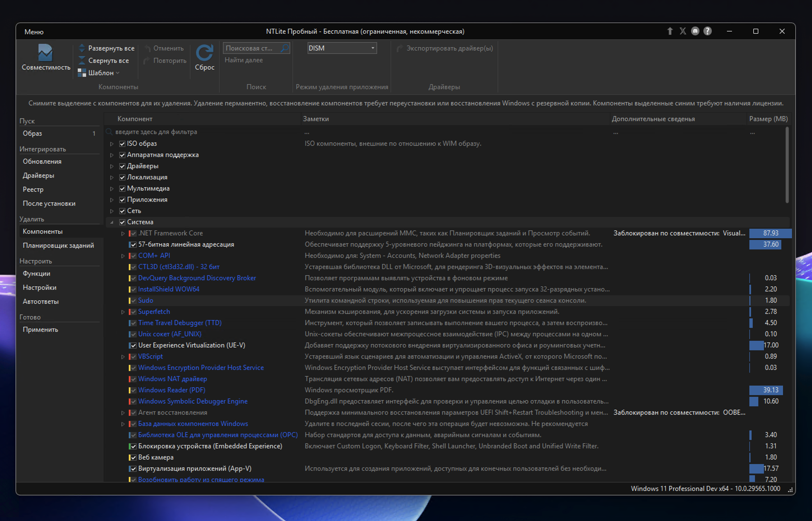Image resolution: width=812 pixels, height=521 pixels.
Task: Click the component list vertical scrollbar
Action: pos(787,165)
